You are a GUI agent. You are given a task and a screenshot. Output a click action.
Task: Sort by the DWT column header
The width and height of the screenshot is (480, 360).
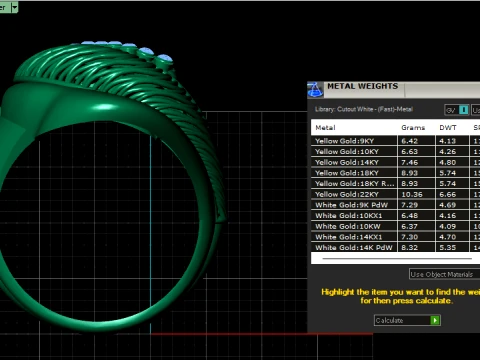(448, 128)
